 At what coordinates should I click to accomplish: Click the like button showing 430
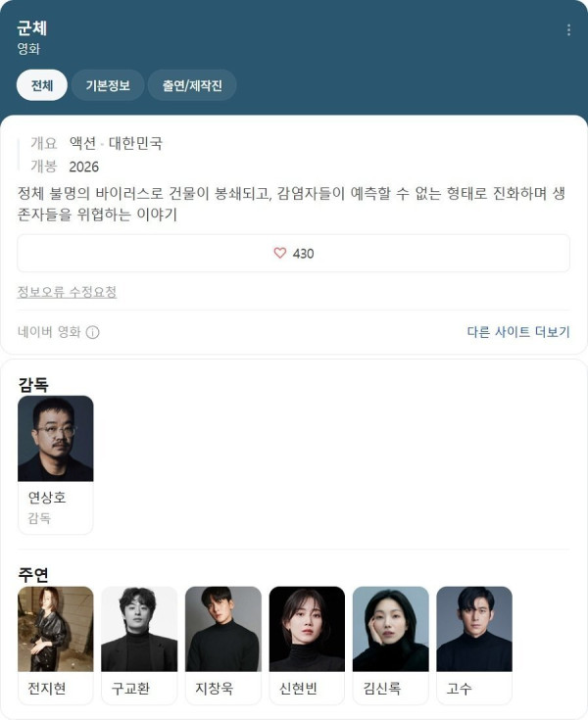coord(294,253)
